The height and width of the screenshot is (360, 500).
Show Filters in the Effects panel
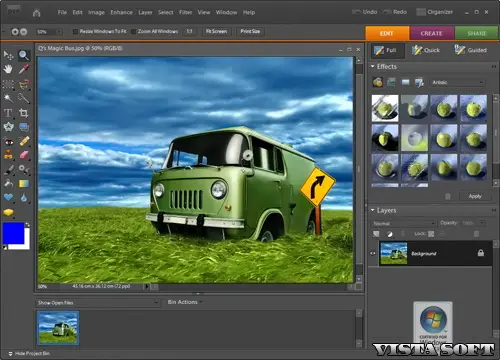pyautogui.click(x=378, y=82)
